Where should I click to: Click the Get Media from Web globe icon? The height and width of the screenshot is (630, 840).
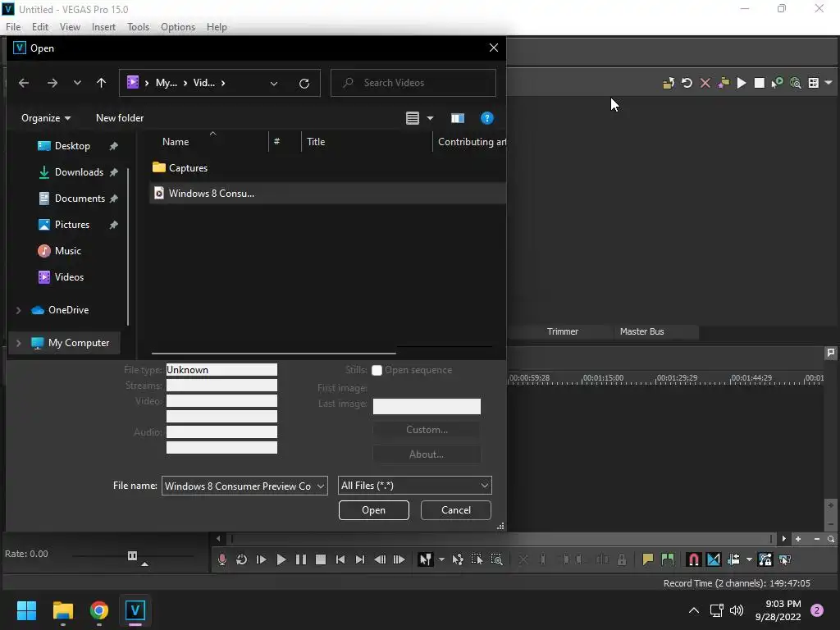(796, 83)
